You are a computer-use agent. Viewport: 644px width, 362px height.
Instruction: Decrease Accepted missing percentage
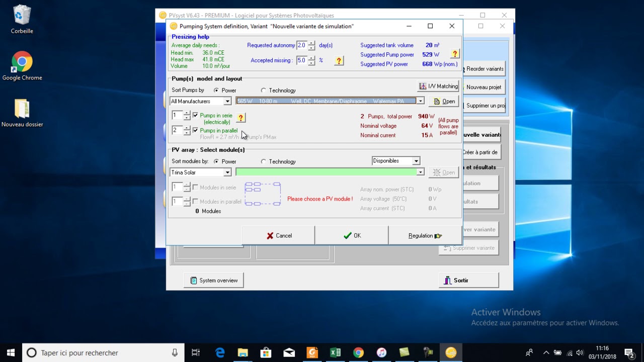tap(312, 63)
